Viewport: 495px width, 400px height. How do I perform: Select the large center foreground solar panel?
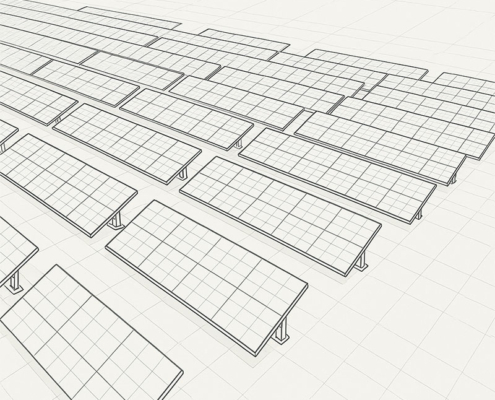[207, 278]
